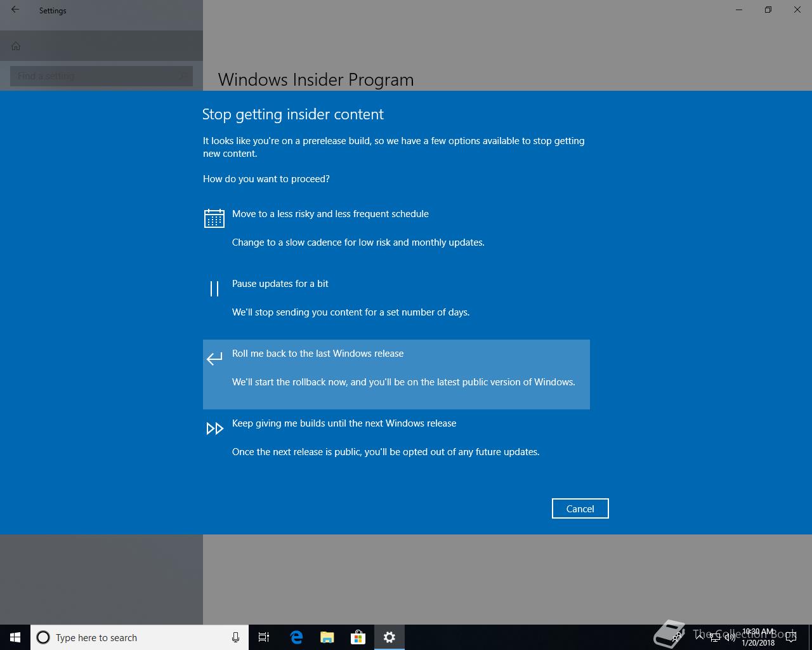Open Task View from the taskbar

tap(264, 637)
